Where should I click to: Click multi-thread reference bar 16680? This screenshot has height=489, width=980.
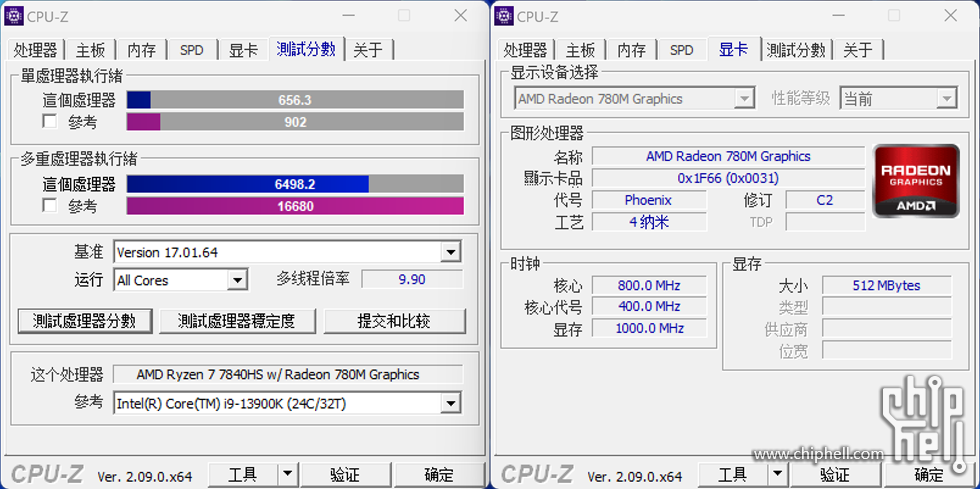(x=295, y=206)
